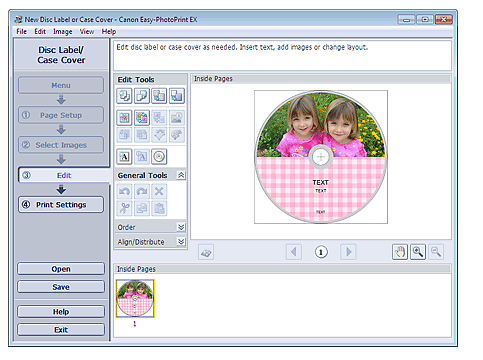Click the Open button
The width and height of the screenshot is (483, 360).
pyautogui.click(x=61, y=269)
